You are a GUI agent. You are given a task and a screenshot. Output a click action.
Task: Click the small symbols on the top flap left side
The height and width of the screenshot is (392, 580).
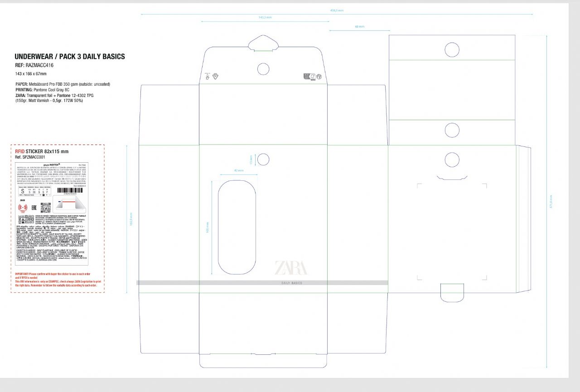pyautogui.click(x=211, y=77)
